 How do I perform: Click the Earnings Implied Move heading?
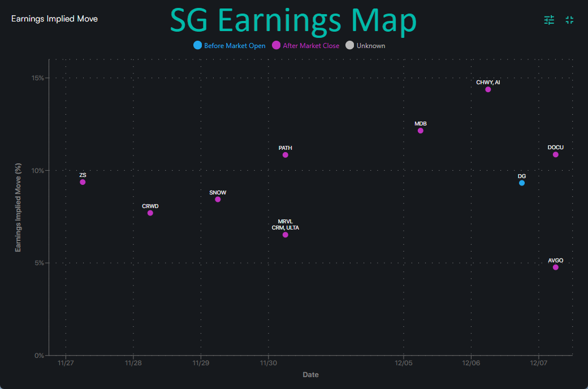coord(54,19)
